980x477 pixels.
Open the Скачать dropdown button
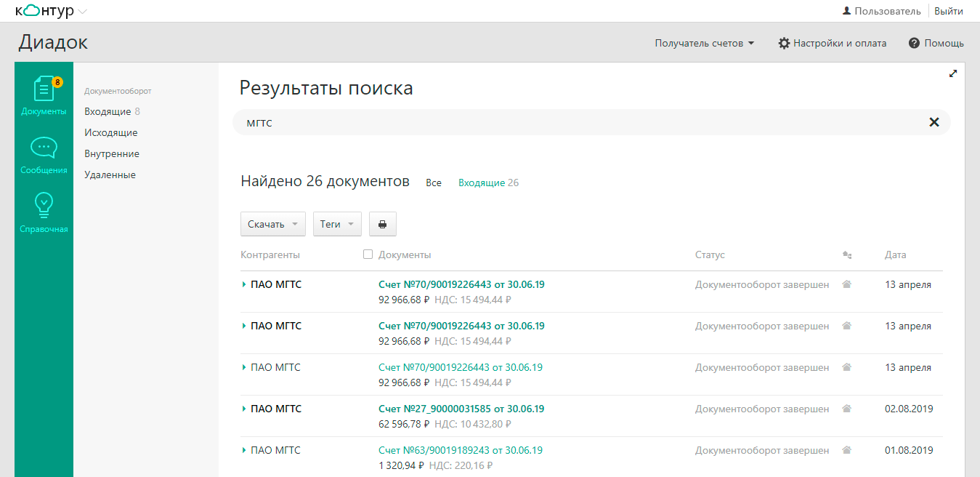[273, 224]
